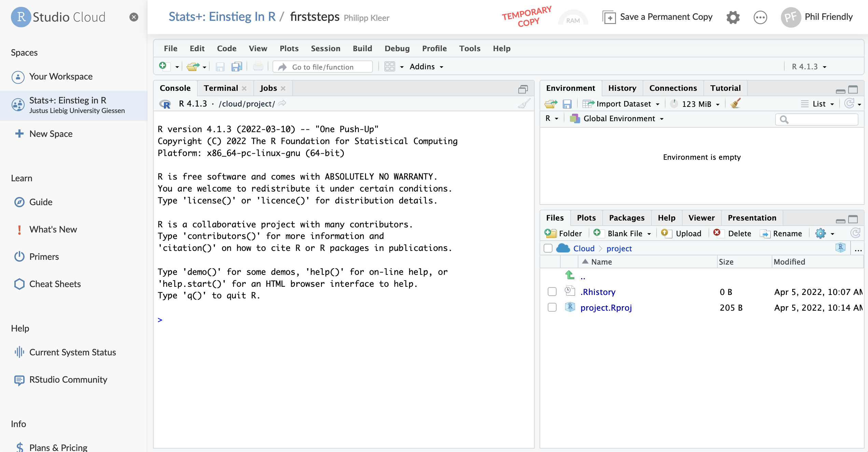Open the Files More gear dropdown
This screenshot has height=452, width=868.
[825, 234]
